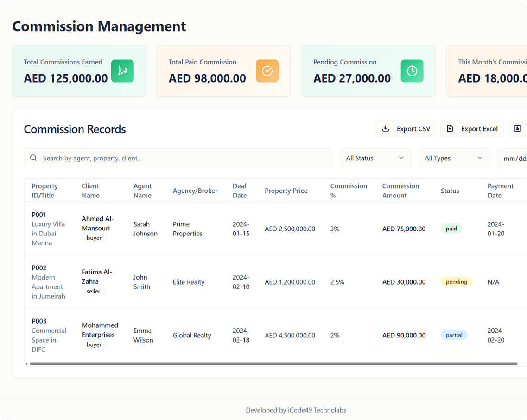Image resolution: width=527 pixels, height=420 pixels.
Task: Click the horizontal table scrollbar
Action: pyautogui.click(x=273, y=363)
